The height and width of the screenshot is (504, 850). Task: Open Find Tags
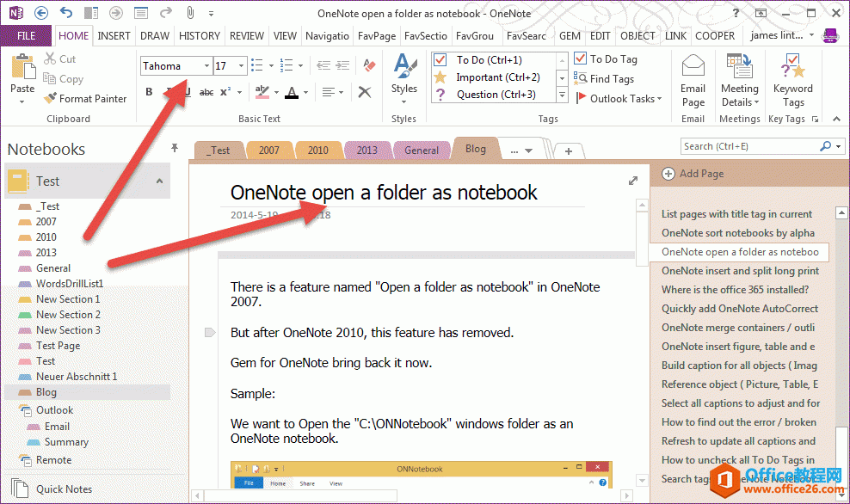(x=609, y=78)
